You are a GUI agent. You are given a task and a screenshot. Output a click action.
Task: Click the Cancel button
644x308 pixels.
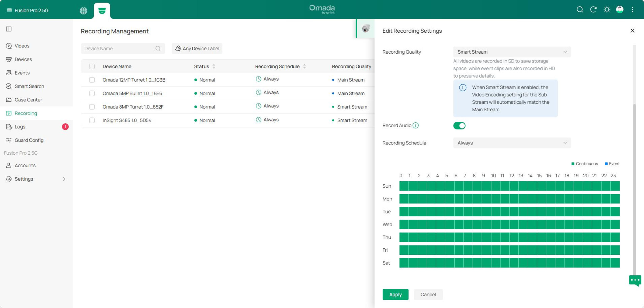(x=428, y=295)
